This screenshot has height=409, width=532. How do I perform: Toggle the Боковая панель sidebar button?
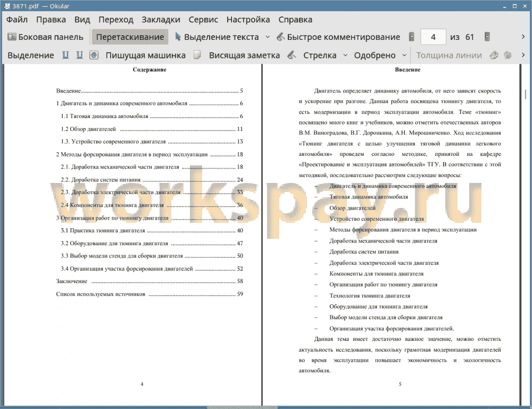pos(45,37)
